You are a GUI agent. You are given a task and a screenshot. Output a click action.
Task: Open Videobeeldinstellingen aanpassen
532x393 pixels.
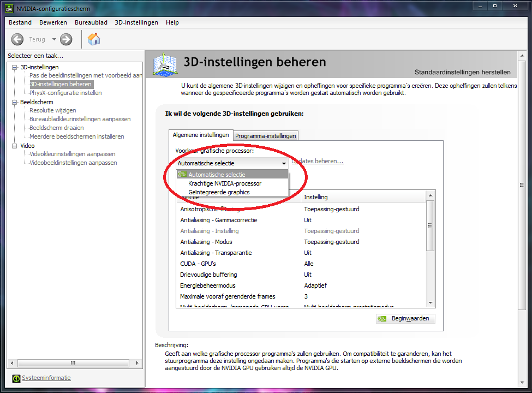coord(73,163)
